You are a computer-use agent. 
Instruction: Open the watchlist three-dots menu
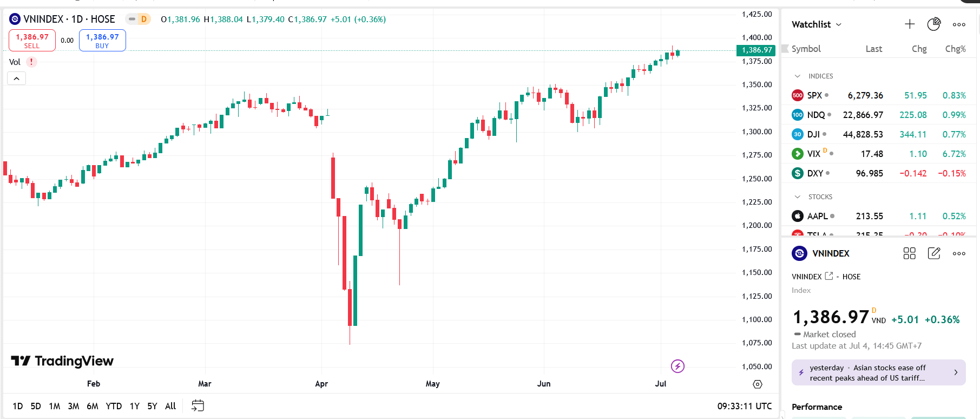(959, 24)
